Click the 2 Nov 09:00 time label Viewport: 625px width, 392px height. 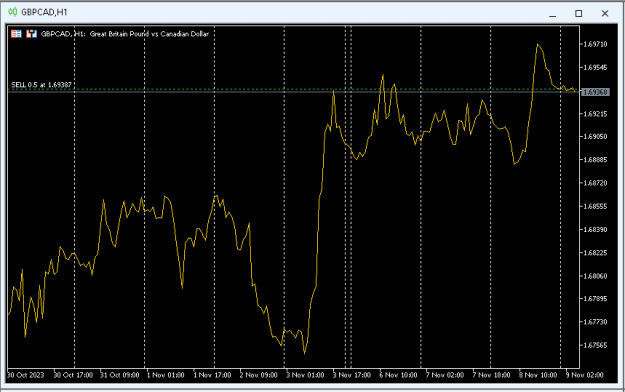259,375
